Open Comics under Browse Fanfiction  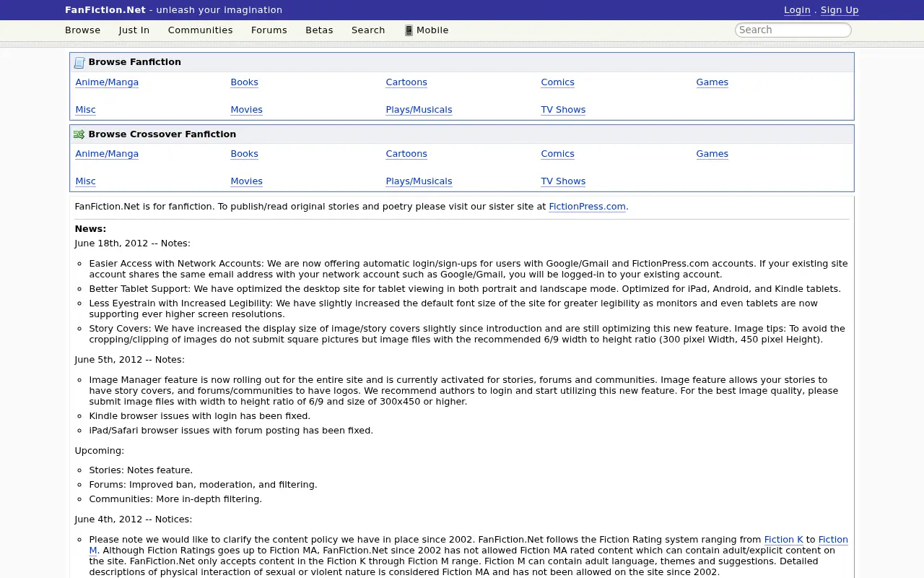point(558,82)
